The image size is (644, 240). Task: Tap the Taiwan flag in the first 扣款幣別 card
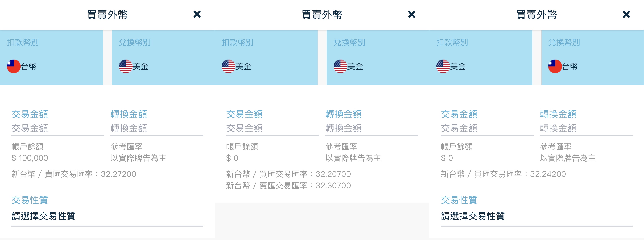point(14,66)
